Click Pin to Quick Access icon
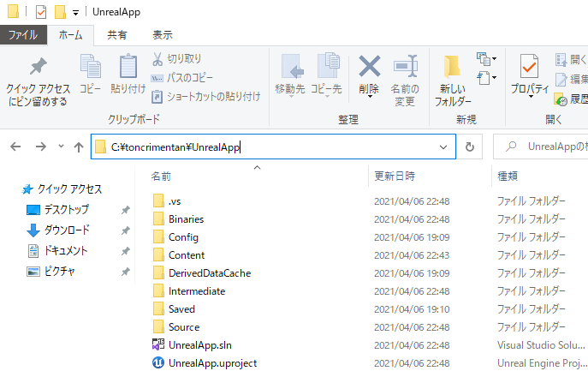Screen dimensions: 588x371 pos(38,67)
